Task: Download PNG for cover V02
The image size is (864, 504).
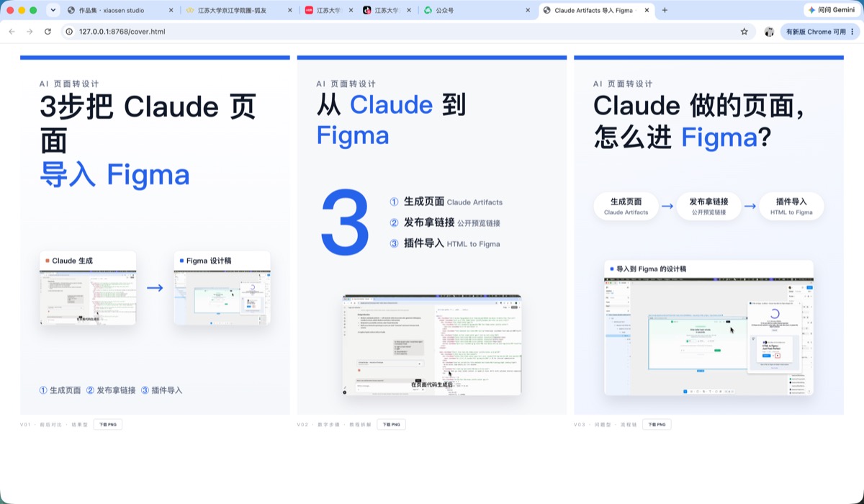Action: pyautogui.click(x=392, y=425)
